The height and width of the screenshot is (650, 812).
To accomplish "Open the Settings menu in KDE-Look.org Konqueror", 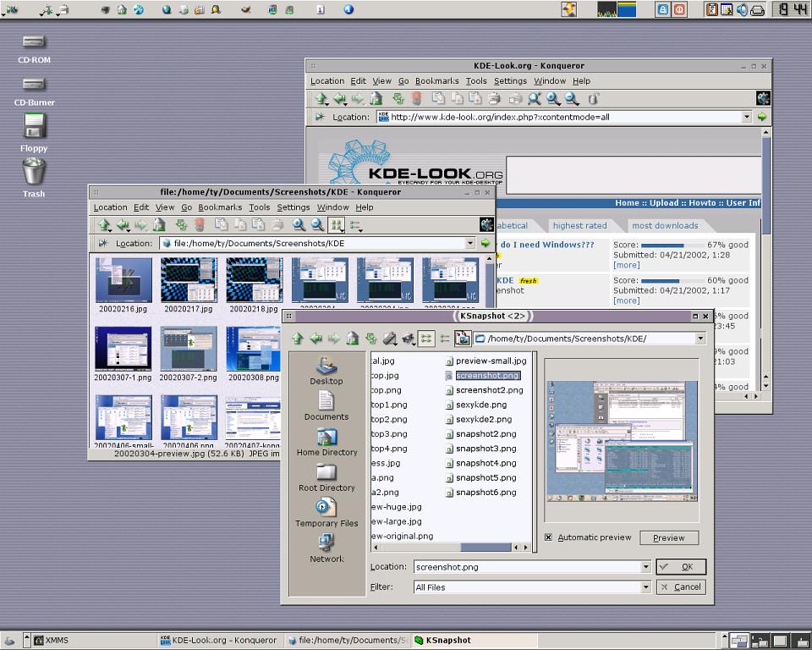I will 510,81.
